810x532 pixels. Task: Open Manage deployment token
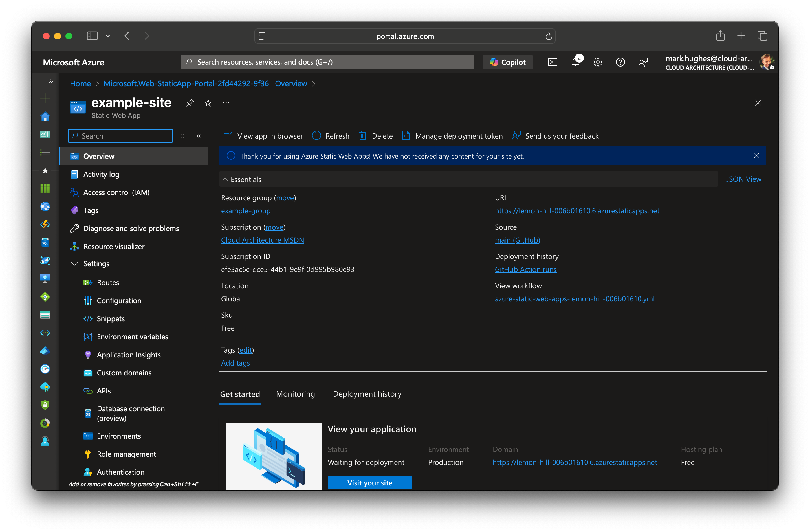pos(452,136)
